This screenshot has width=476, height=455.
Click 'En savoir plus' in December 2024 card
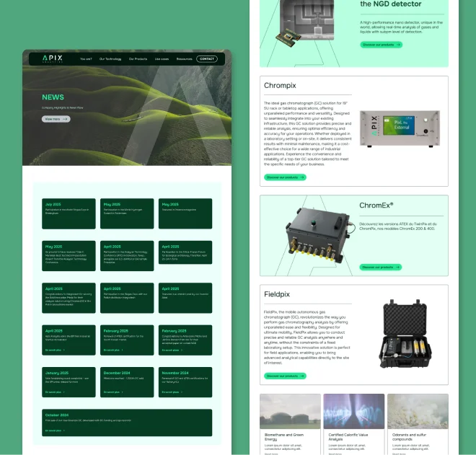pyautogui.click(x=113, y=392)
